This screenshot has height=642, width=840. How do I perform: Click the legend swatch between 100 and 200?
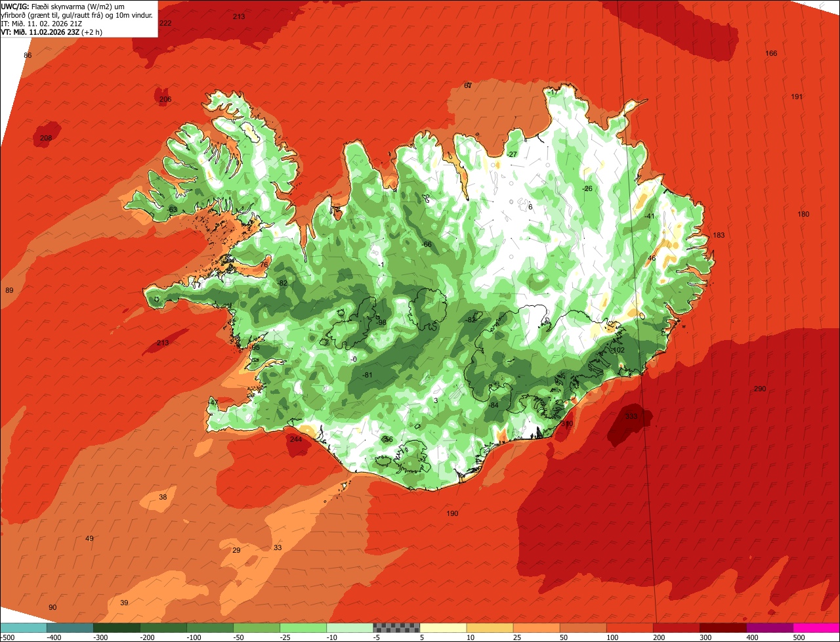(x=630, y=628)
